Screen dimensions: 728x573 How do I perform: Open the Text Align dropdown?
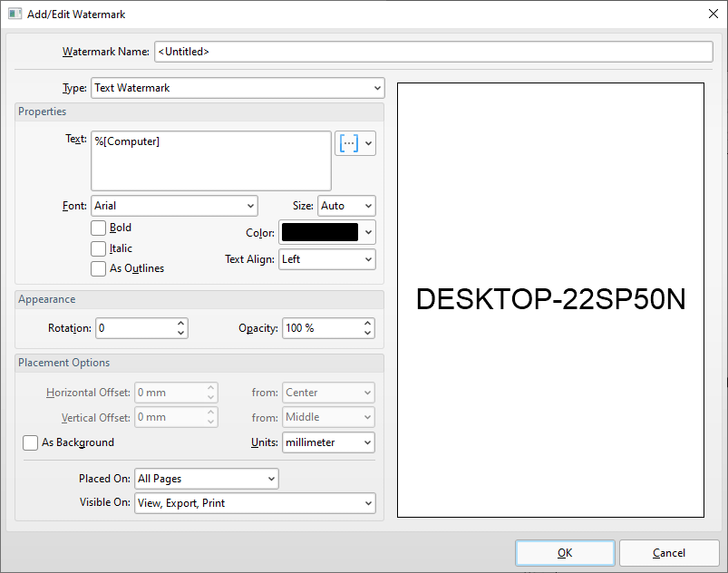coord(327,259)
